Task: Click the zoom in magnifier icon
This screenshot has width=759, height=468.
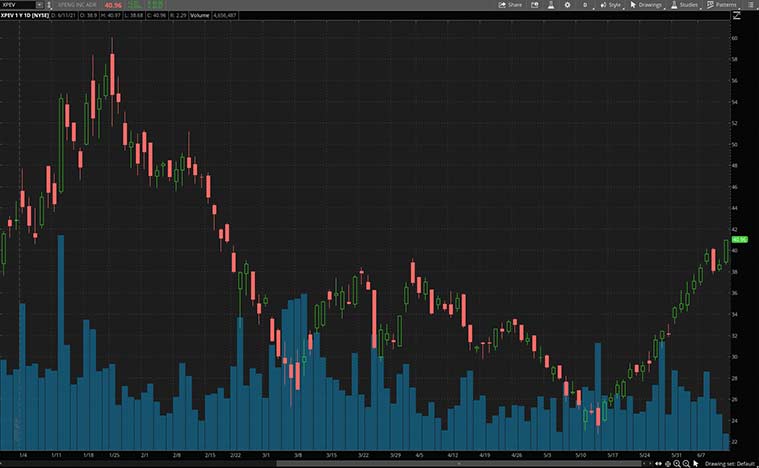Action: [x=677, y=464]
